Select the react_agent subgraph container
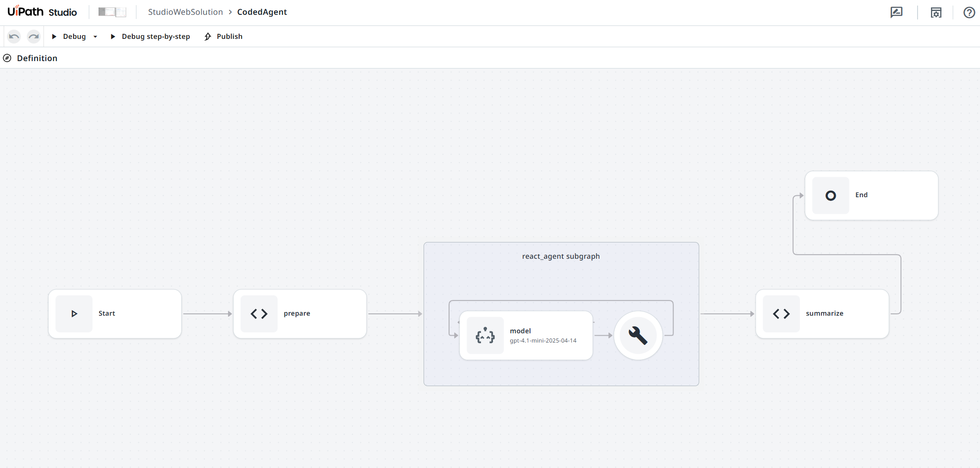 point(561,256)
